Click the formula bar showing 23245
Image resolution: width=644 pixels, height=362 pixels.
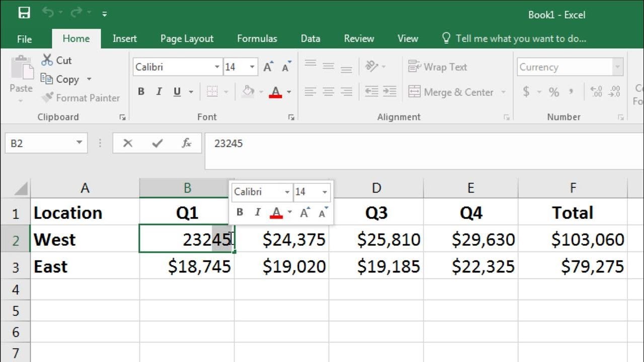click(x=424, y=151)
